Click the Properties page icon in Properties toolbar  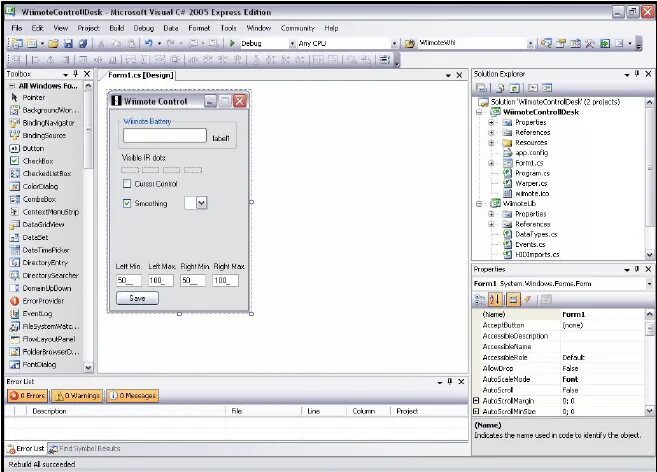[x=546, y=299]
